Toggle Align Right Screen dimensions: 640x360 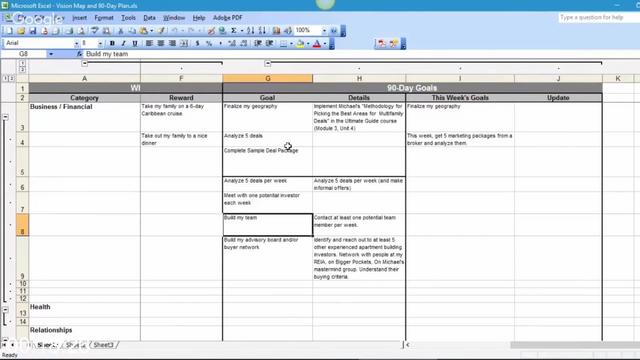(172, 43)
